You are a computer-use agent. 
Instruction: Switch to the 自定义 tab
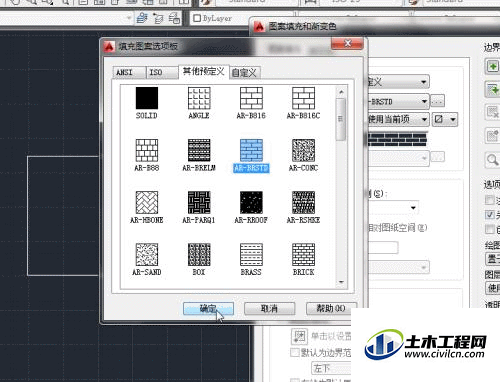point(244,73)
